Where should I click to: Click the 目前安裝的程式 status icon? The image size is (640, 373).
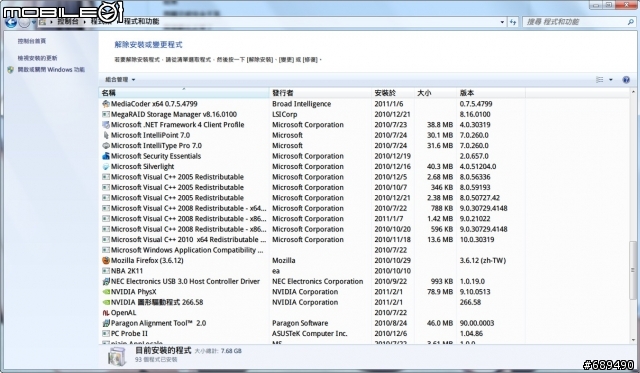[117, 357]
